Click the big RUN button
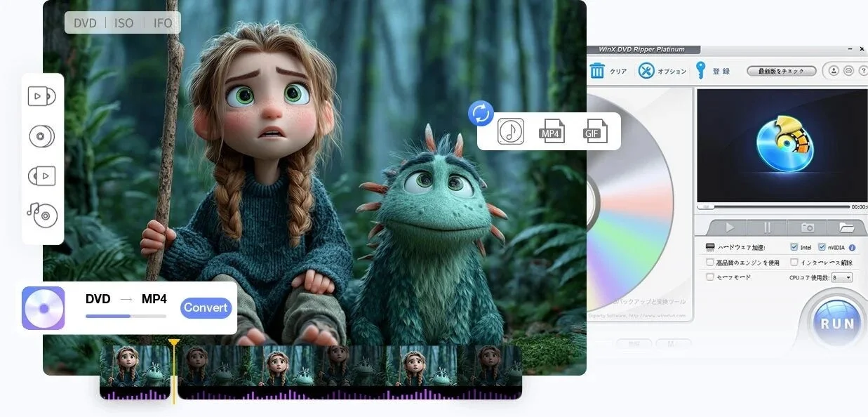Screen dimensions: 868x417 pyautogui.click(x=837, y=324)
